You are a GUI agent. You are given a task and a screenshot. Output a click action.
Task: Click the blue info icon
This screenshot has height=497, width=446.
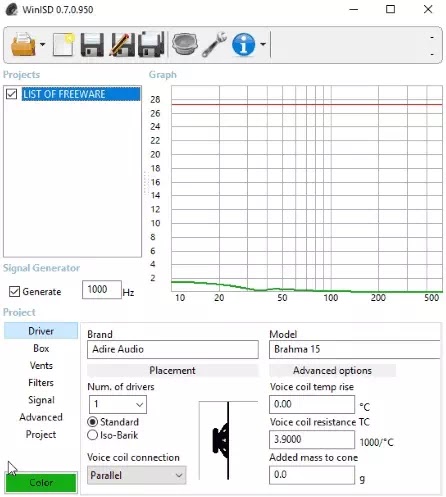click(x=244, y=44)
